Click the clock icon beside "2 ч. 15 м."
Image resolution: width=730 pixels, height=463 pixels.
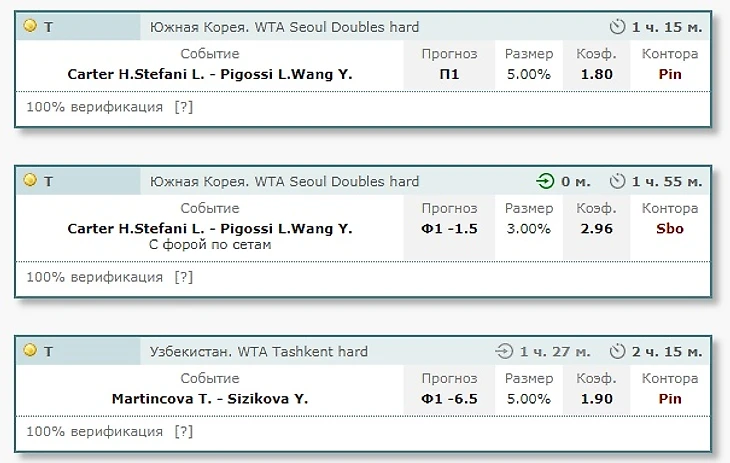[x=617, y=352]
